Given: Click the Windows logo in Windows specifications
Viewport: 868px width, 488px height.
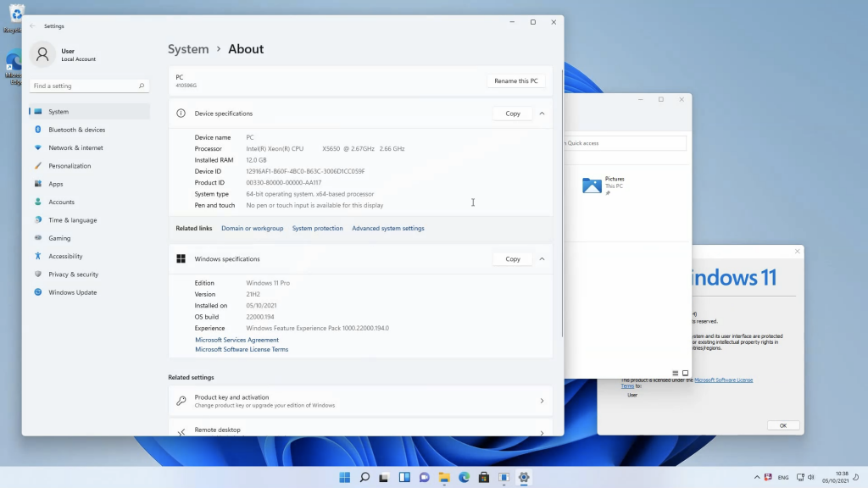Looking at the screenshot, I should 181,259.
